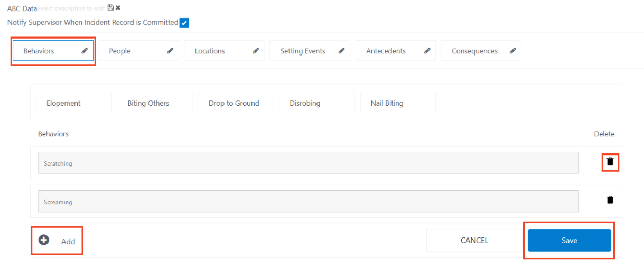Click the CANCEL button

[474, 240]
